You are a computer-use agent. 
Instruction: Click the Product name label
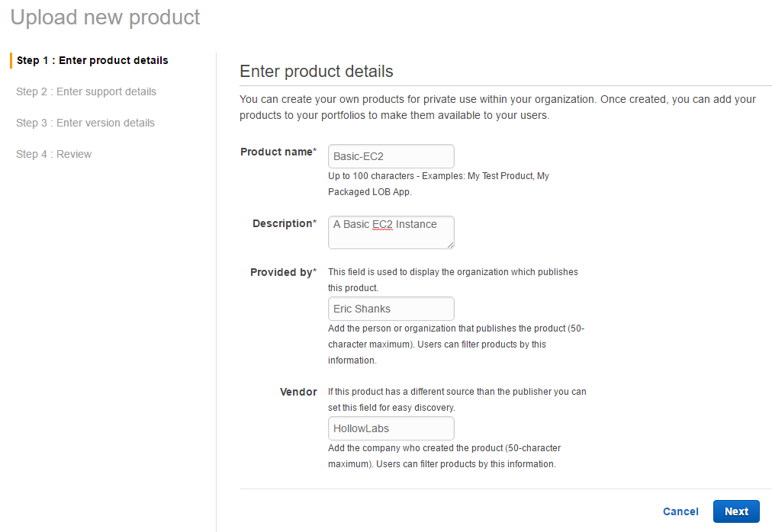[x=276, y=152]
